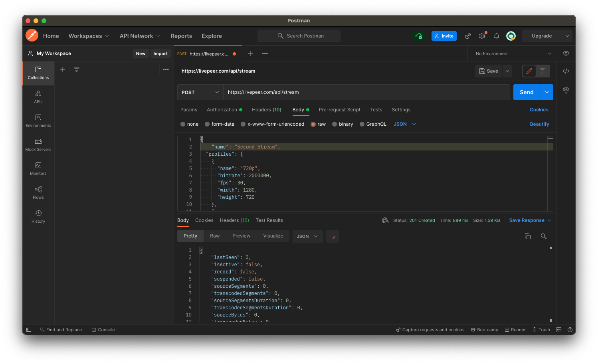Switch response view to Raw
The image size is (598, 364).
(x=215, y=236)
